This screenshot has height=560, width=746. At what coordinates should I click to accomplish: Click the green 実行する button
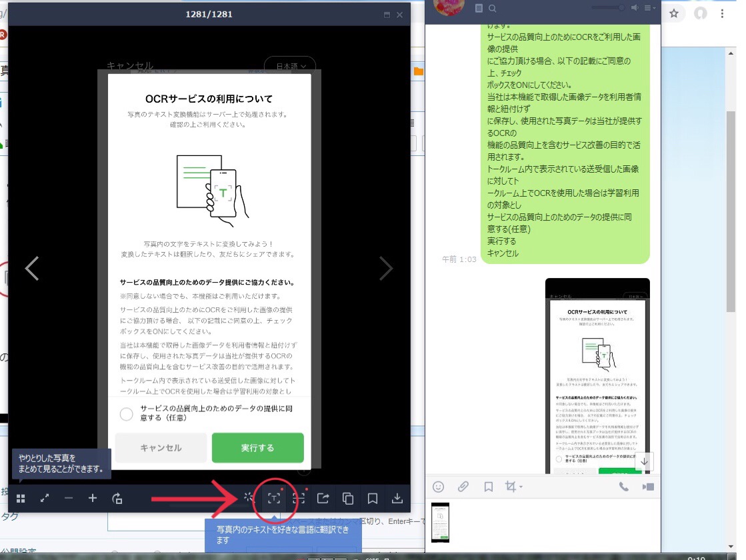tap(257, 448)
